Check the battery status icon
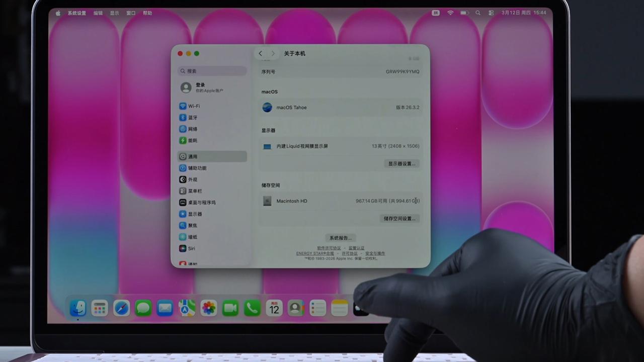 464,13
